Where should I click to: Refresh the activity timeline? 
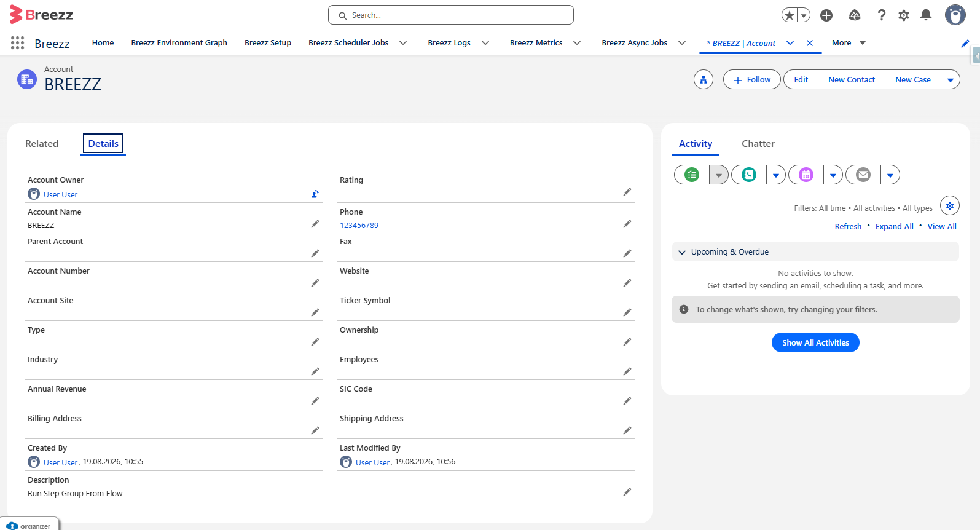click(849, 227)
